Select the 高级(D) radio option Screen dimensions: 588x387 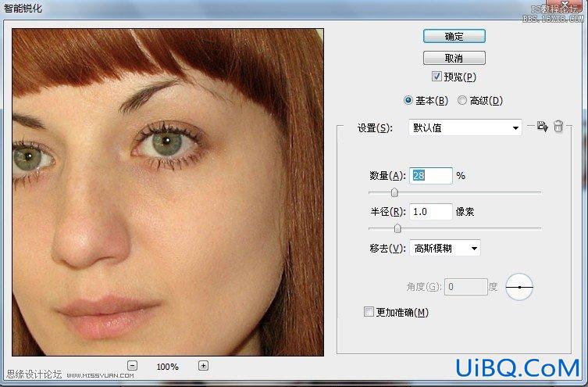pos(462,100)
